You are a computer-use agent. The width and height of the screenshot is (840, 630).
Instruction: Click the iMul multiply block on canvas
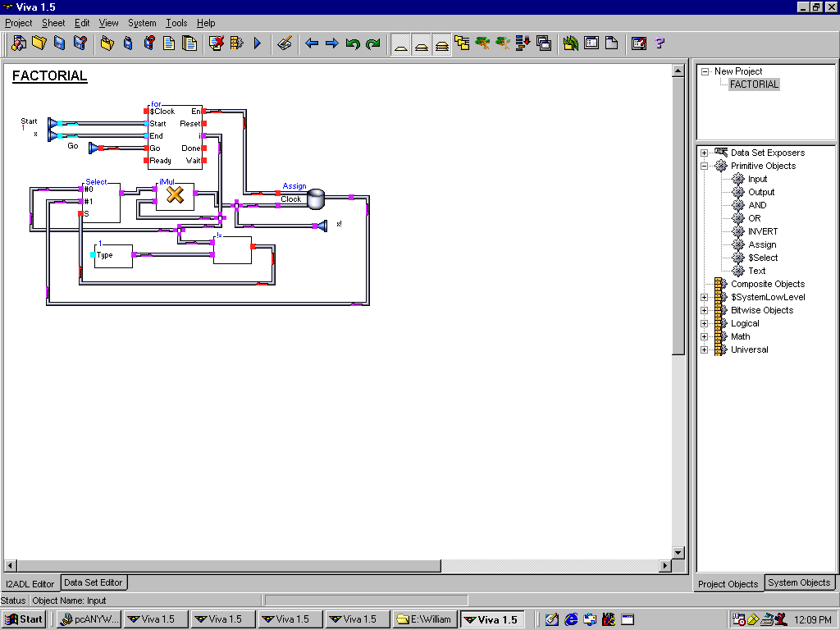point(175,195)
